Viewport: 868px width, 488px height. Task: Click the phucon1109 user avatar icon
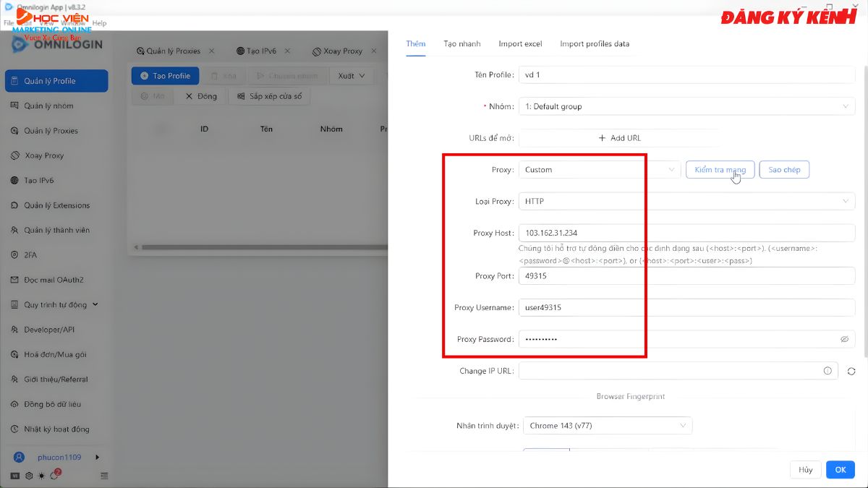20,457
